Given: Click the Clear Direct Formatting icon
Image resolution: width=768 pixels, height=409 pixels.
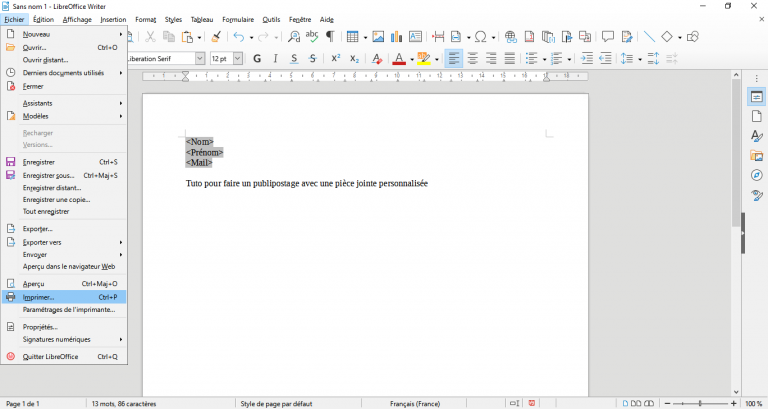Looking at the screenshot, I should point(377,59).
